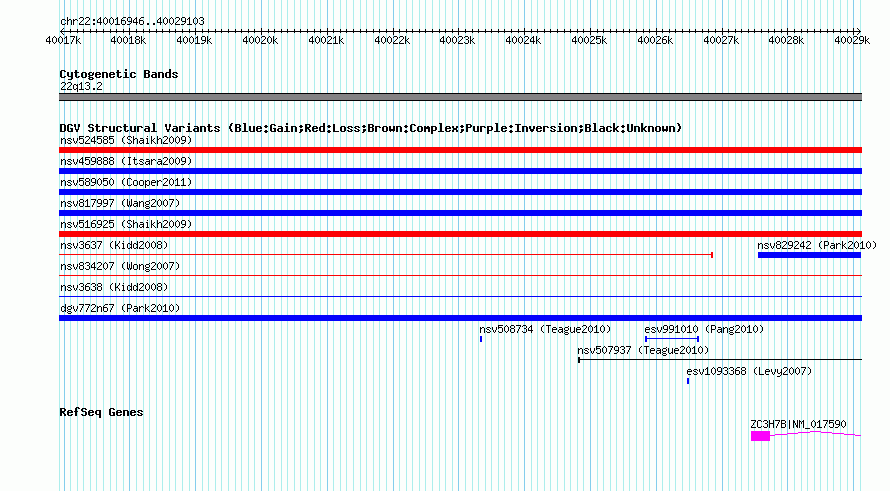The width and height of the screenshot is (890, 491).
Task: Click the 40026k ruler tick label
Action: tap(655, 40)
